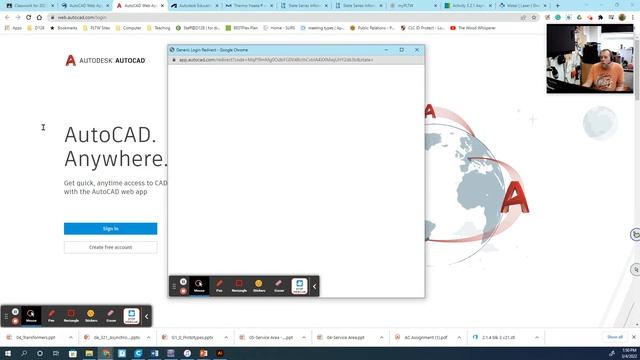Switch to the Thermo Hawse browser tab
Screen dimensions: 640x360
[249, 6]
